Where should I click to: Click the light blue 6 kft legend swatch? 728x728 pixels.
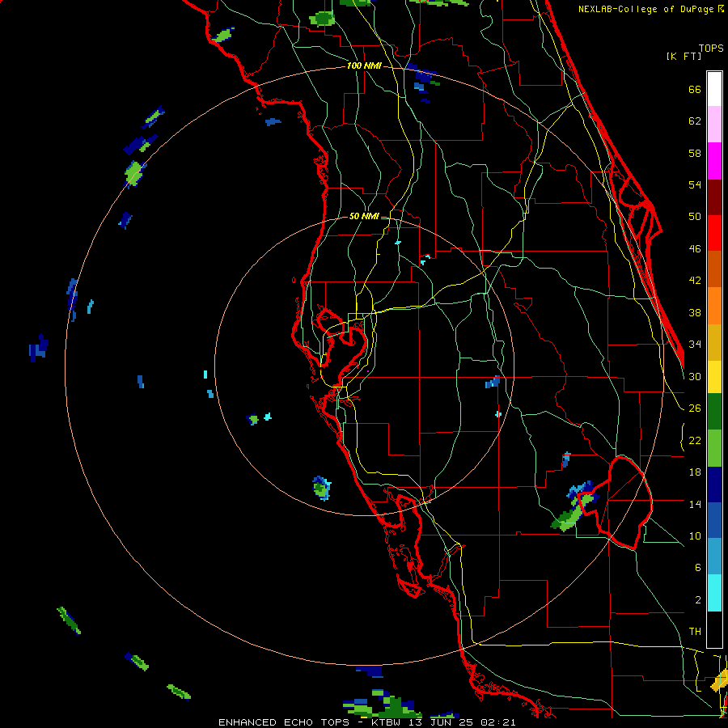(714, 557)
